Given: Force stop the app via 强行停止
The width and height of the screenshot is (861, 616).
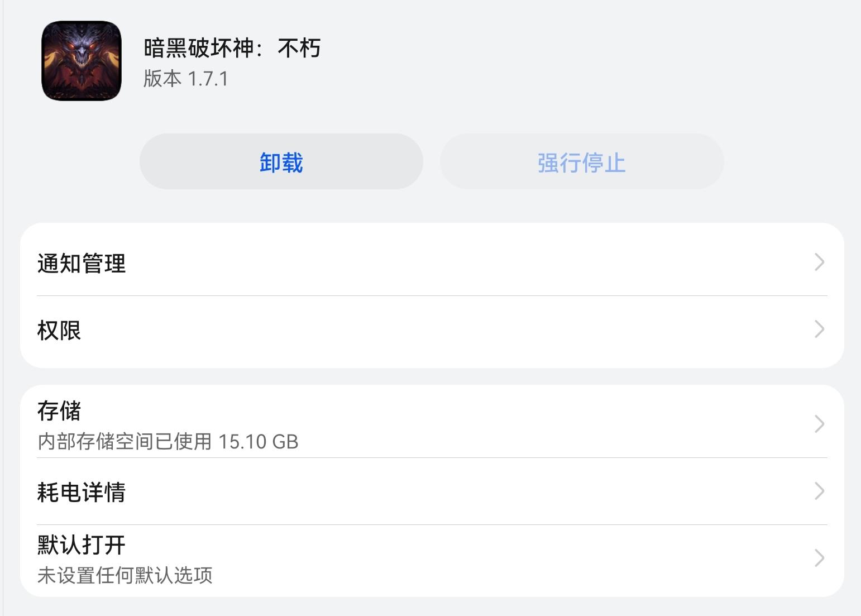Looking at the screenshot, I should pos(581,161).
